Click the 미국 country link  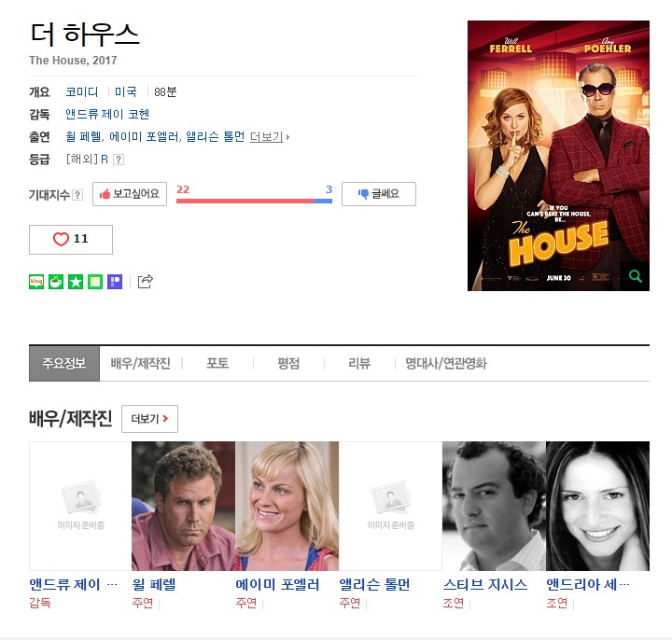(126, 91)
